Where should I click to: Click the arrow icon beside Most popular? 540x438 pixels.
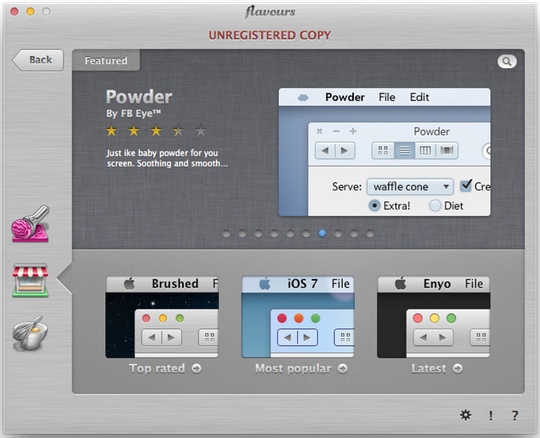[x=343, y=369]
